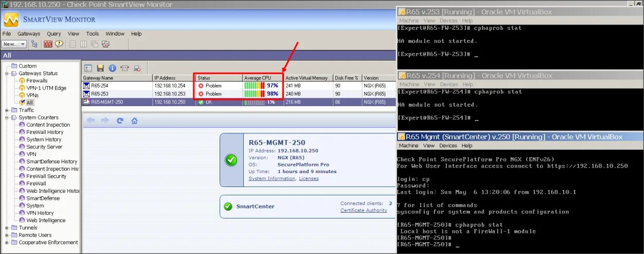The image size is (644, 254).
Task: Open the network tree view toolbar icon
Action: pyautogui.click(x=34, y=44)
